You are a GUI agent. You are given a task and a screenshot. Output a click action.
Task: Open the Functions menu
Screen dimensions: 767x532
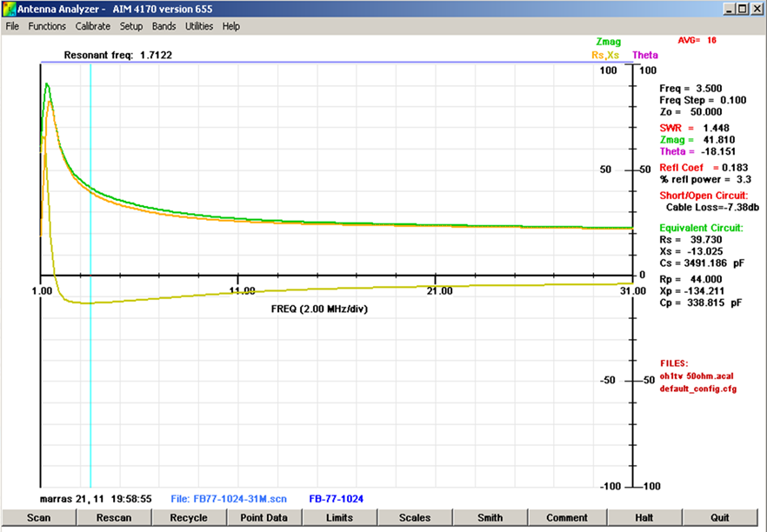[x=47, y=26]
